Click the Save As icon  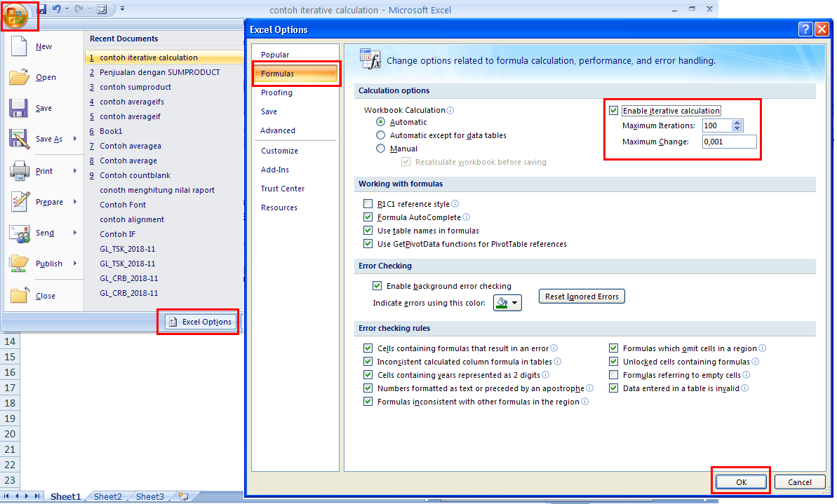[19, 139]
